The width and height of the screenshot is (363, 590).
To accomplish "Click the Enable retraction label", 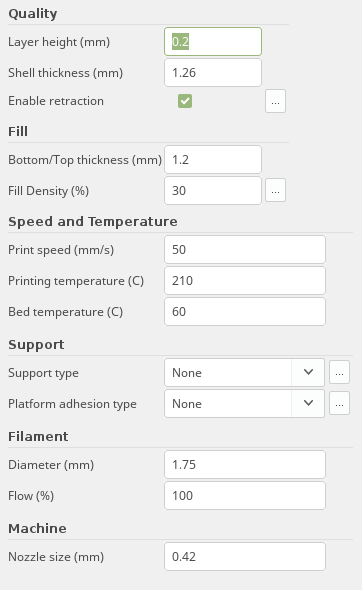I will pyautogui.click(x=56, y=101).
